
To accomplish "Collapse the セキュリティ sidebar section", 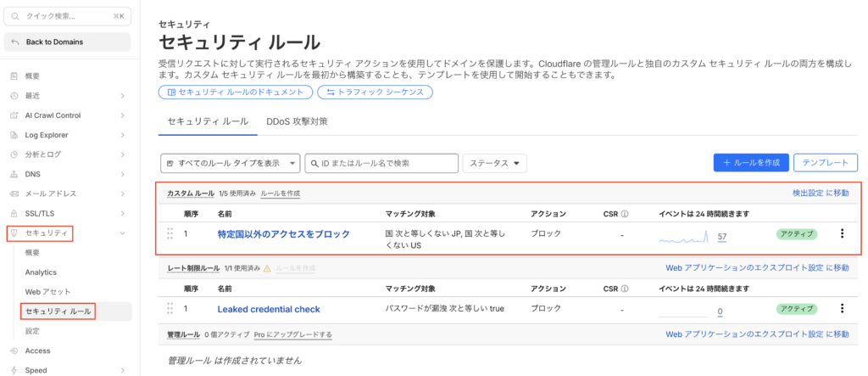I will tap(123, 233).
